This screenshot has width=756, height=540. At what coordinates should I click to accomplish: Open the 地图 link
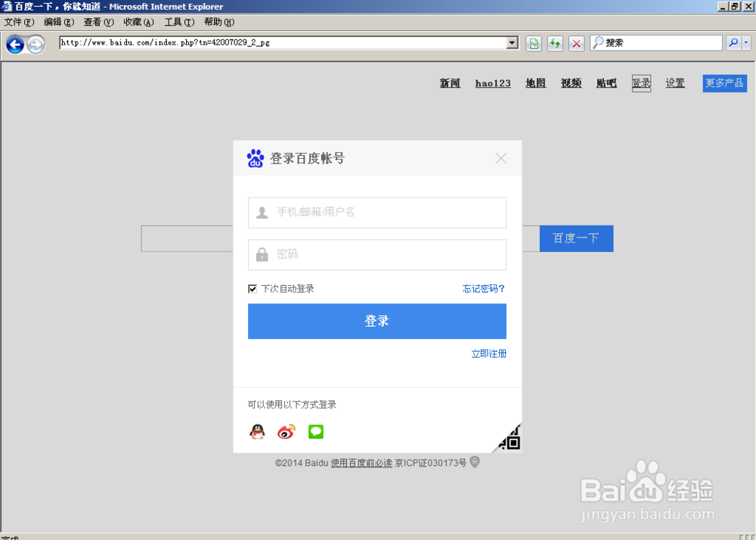pos(536,83)
